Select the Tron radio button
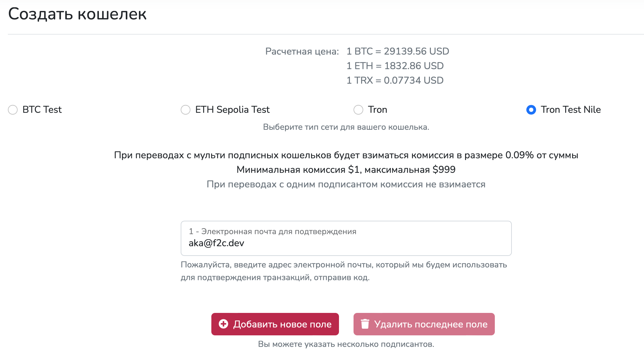This screenshot has height=359, width=644. click(358, 110)
